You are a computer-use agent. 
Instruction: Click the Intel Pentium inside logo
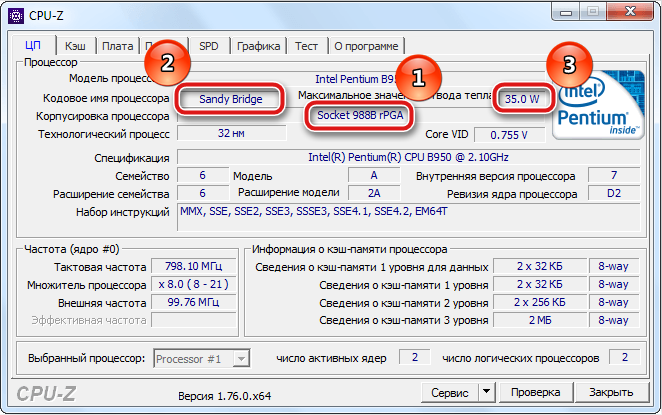pos(600,105)
